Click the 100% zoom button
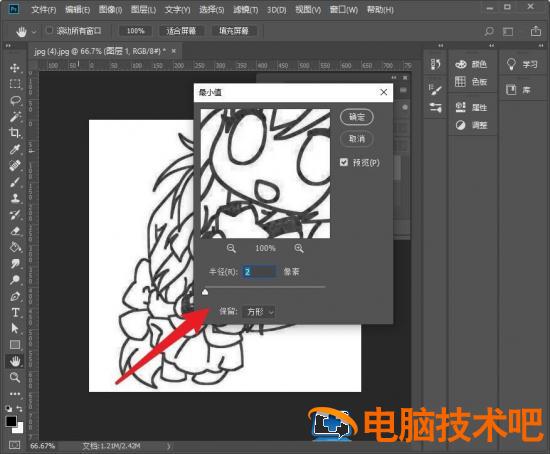This screenshot has width=550, height=454. (135, 31)
